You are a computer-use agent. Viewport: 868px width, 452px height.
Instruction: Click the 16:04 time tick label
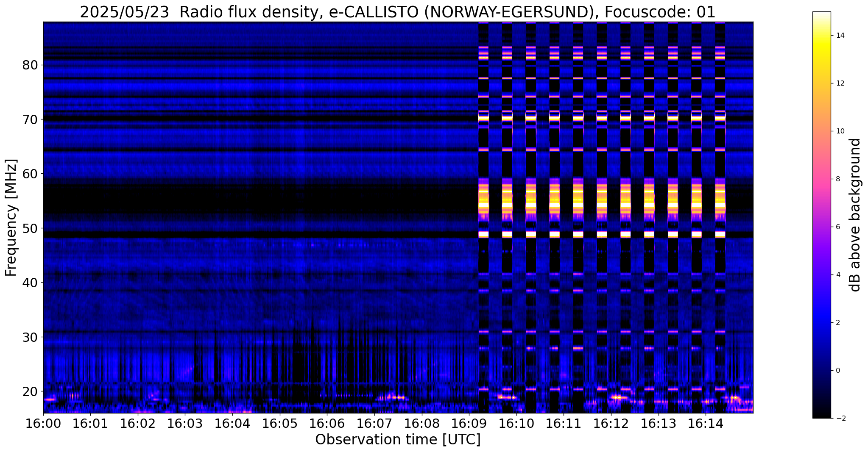click(232, 424)
